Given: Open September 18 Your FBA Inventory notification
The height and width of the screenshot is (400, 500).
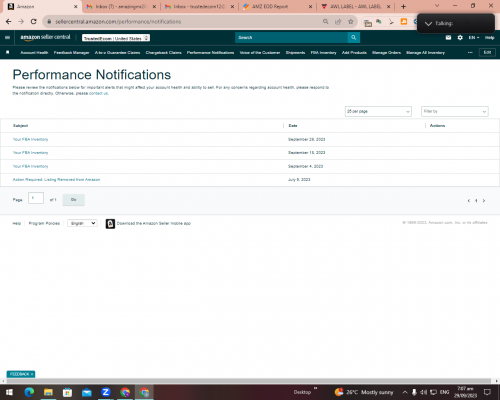Looking at the screenshot, I should (30, 153).
